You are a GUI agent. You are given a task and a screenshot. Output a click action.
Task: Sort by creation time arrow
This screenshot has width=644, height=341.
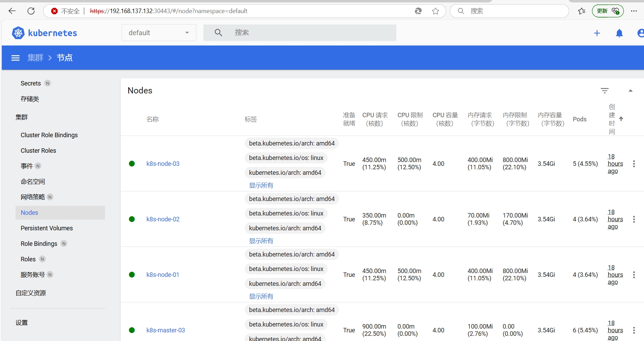point(621,119)
